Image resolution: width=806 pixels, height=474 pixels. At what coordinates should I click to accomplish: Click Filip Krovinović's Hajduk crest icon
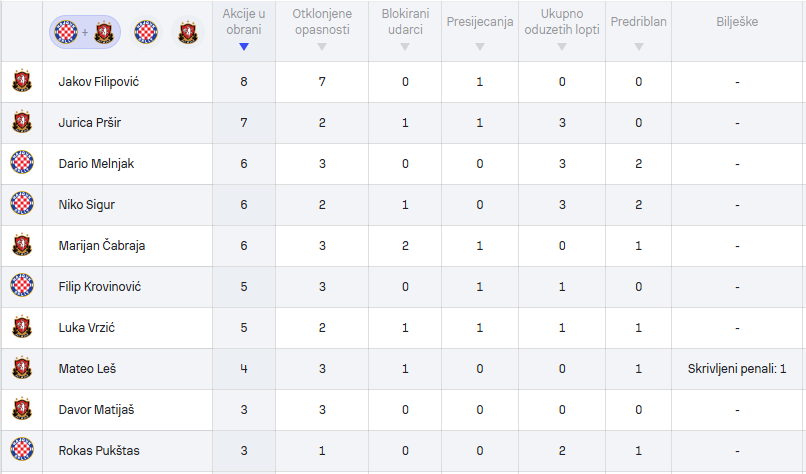[x=22, y=285]
